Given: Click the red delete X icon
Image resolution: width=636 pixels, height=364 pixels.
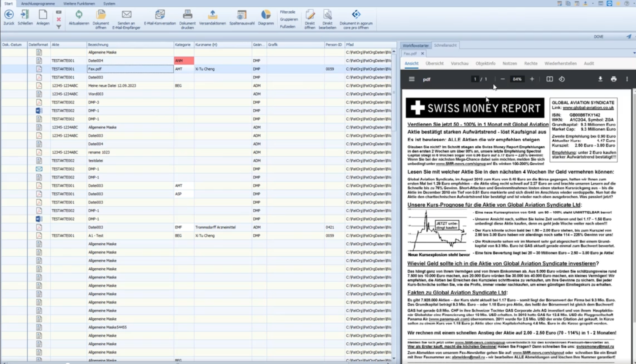Looking at the screenshot, I should [59, 19].
